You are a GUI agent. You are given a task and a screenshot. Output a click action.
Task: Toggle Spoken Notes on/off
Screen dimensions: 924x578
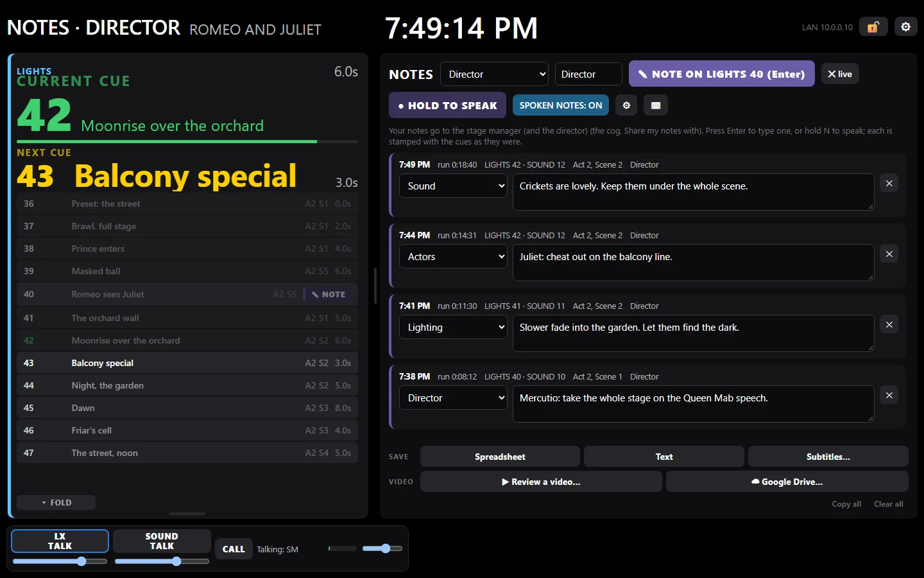[561, 105]
